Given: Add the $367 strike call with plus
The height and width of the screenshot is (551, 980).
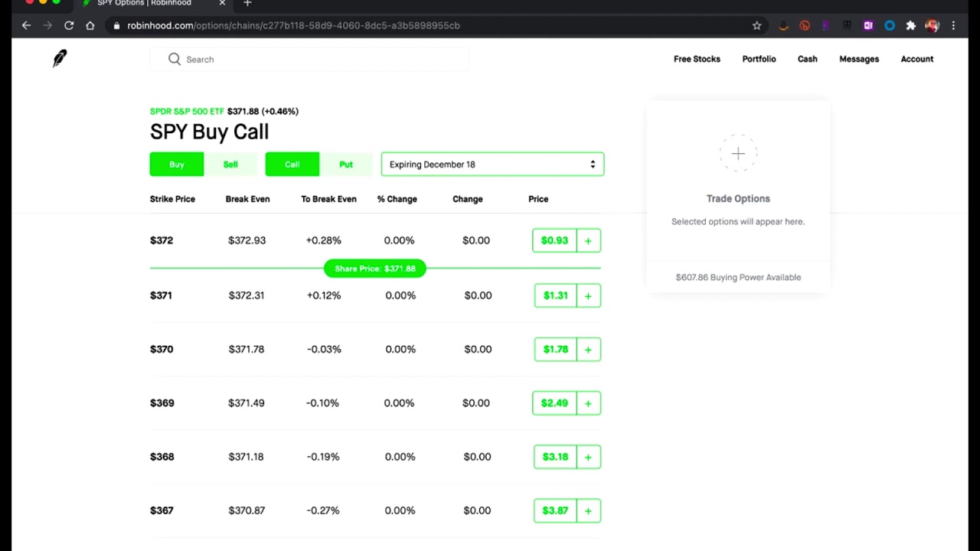Looking at the screenshot, I should (588, 510).
